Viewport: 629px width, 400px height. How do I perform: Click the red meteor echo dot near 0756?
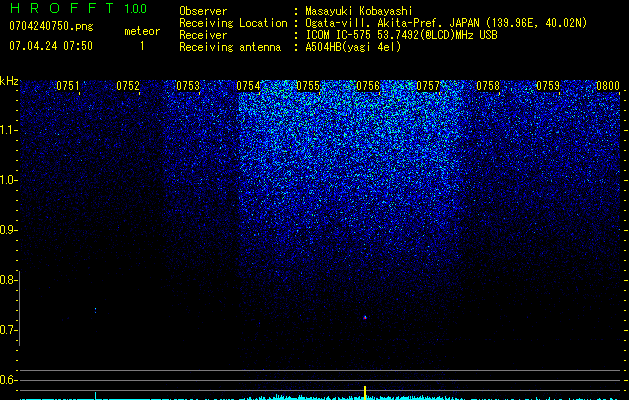[365, 317]
